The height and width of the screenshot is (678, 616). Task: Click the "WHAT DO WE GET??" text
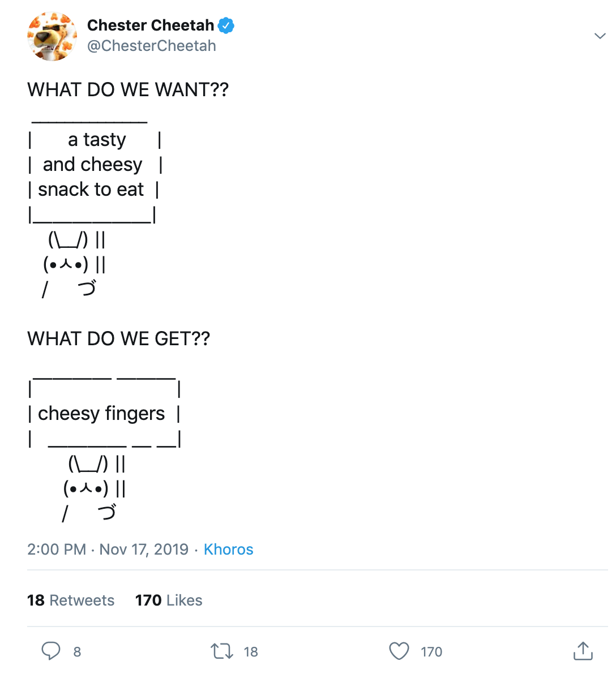(x=119, y=339)
